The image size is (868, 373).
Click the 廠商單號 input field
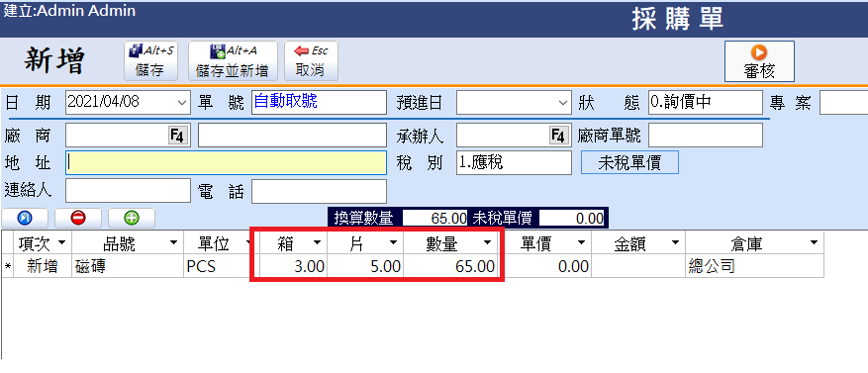pyautogui.click(x=706, y=135)
